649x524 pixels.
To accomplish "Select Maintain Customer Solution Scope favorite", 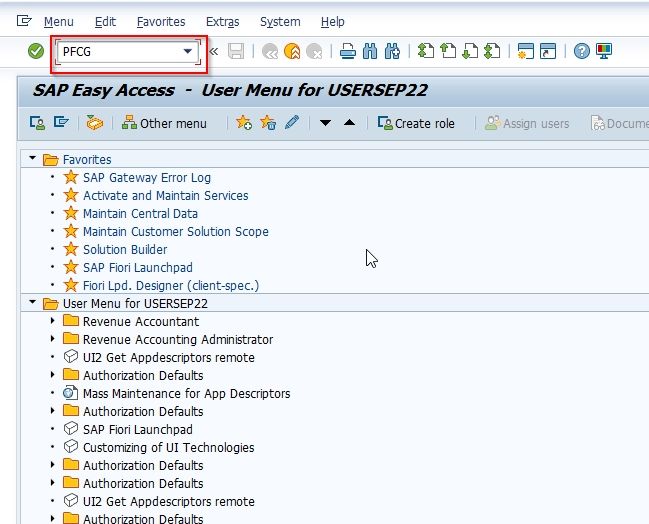I will pos(175,231).
